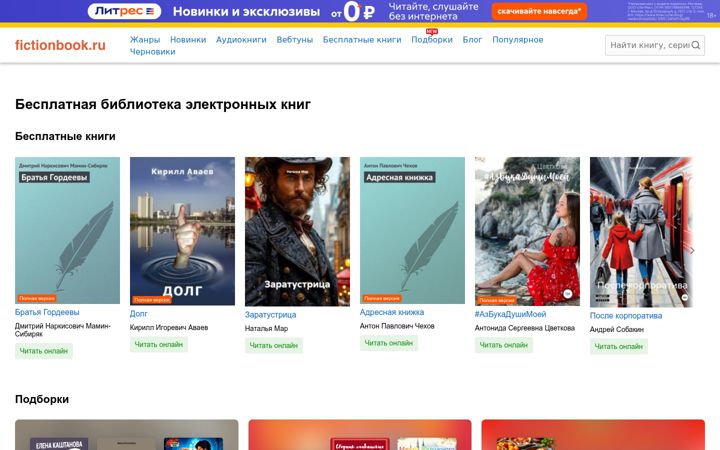Open Аудиокниги section

[x=241, y=39]
